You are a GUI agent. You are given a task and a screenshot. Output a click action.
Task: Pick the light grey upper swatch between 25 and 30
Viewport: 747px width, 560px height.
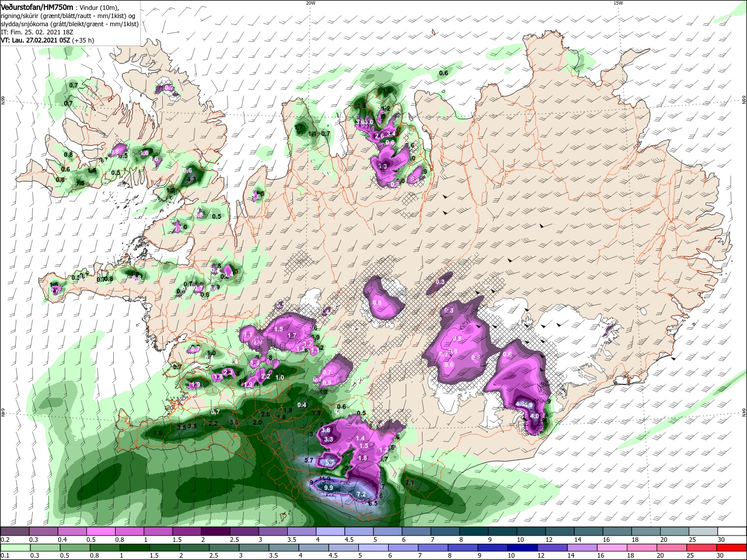click(704, 531)
